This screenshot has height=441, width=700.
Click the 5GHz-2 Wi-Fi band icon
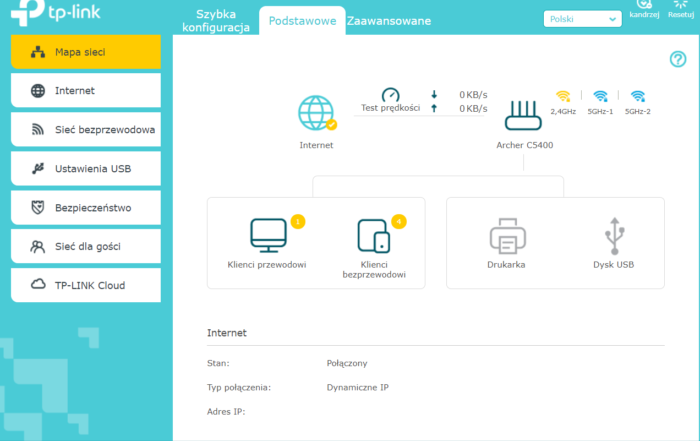pos(637,97)
